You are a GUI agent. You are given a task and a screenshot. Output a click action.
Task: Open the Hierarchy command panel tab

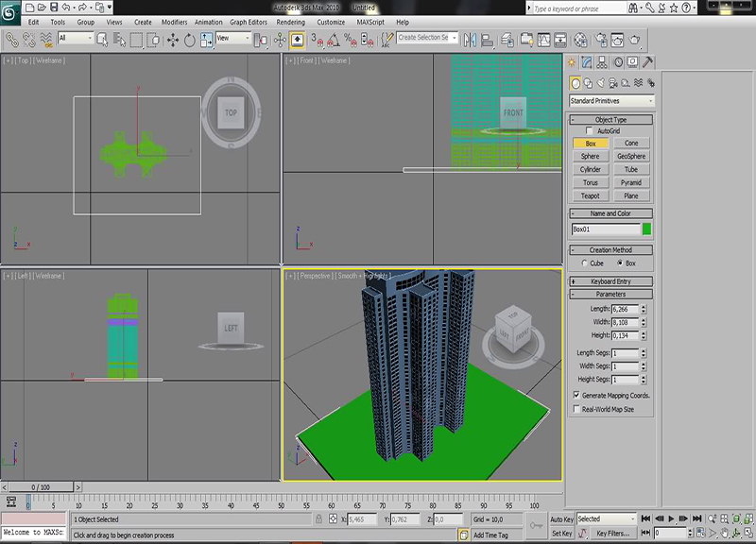(x=603, y=62)
